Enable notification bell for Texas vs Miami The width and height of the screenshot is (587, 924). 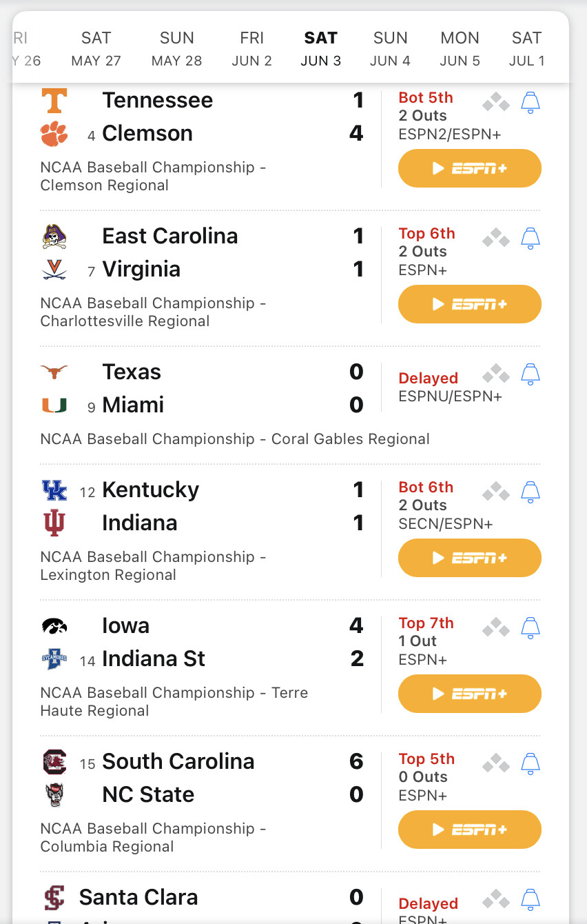tap(530, 374)
